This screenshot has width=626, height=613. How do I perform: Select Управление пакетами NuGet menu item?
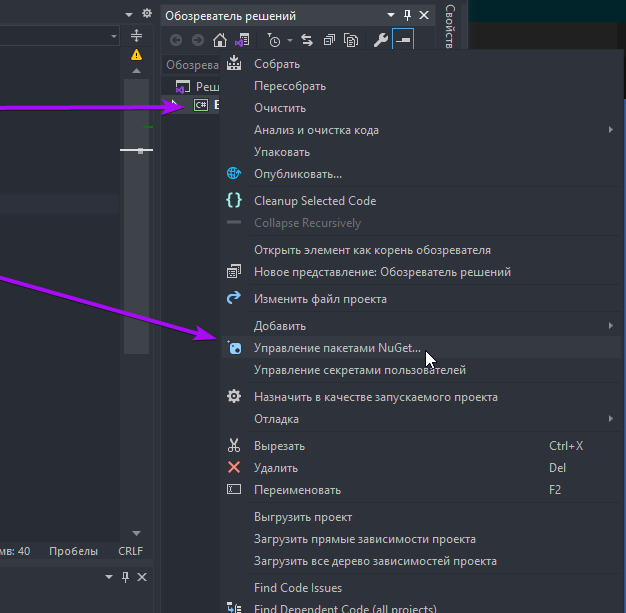click(337, 348)
